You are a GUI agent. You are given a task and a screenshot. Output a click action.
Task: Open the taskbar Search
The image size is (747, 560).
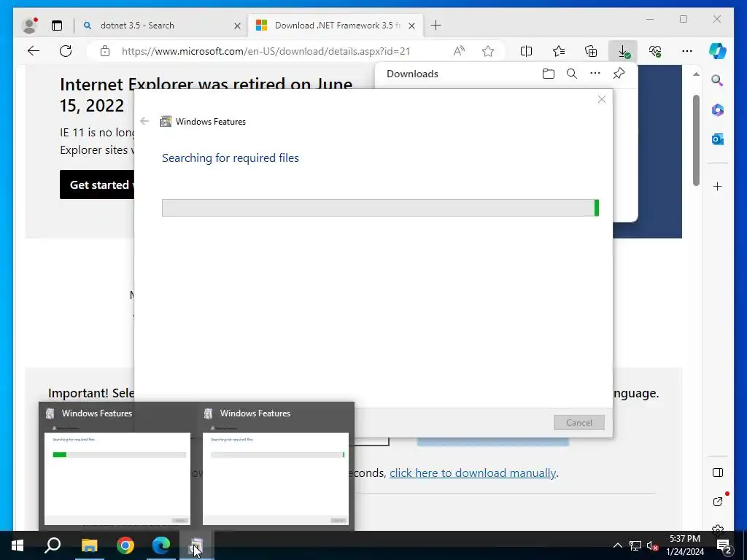tap(53, 545)
